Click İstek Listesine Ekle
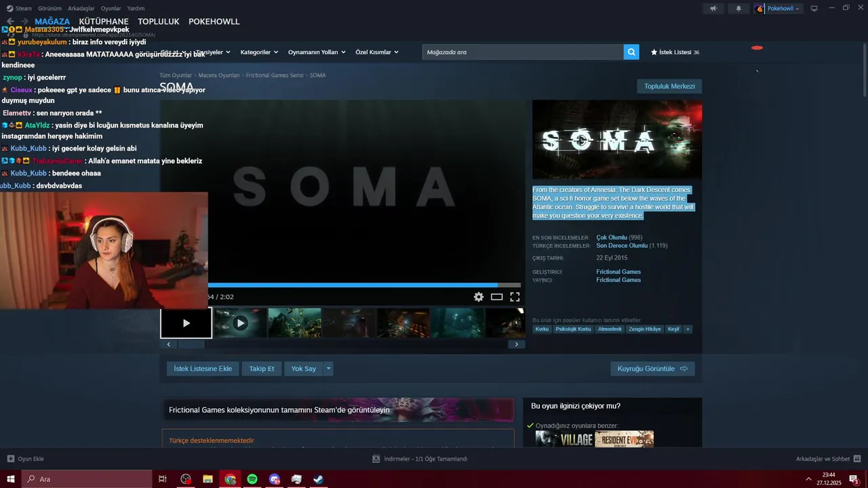 pyautogui.click(x=203, y=369)
